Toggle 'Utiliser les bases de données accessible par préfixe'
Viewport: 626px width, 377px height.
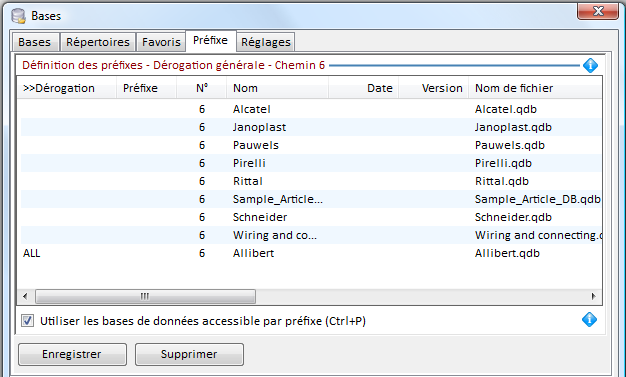coord(27,321)
